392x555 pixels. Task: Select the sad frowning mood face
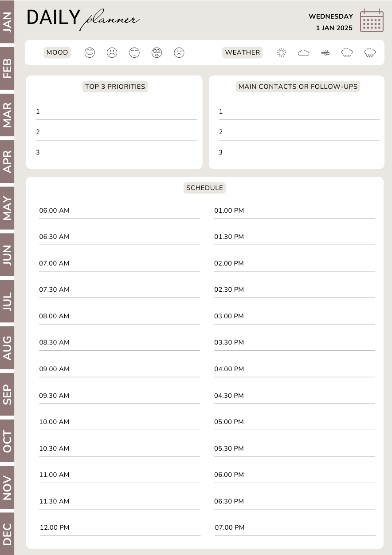tap(112, 52)
